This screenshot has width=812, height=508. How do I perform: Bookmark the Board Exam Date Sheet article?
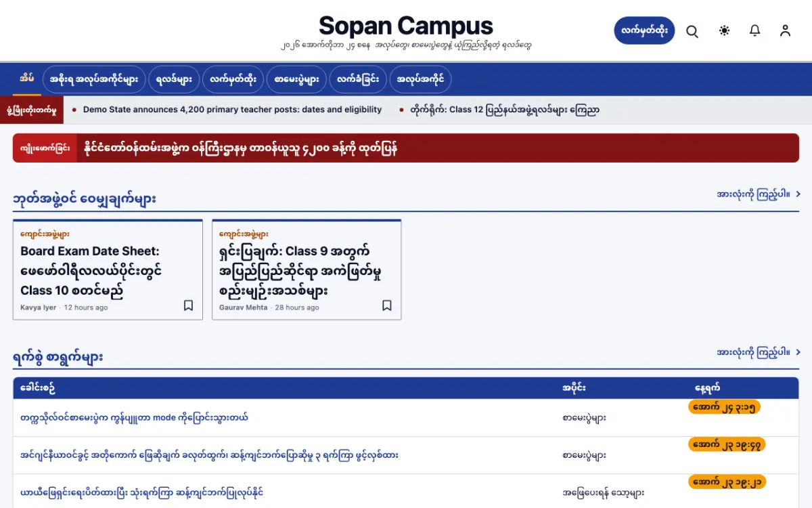[x=188, y=305]
